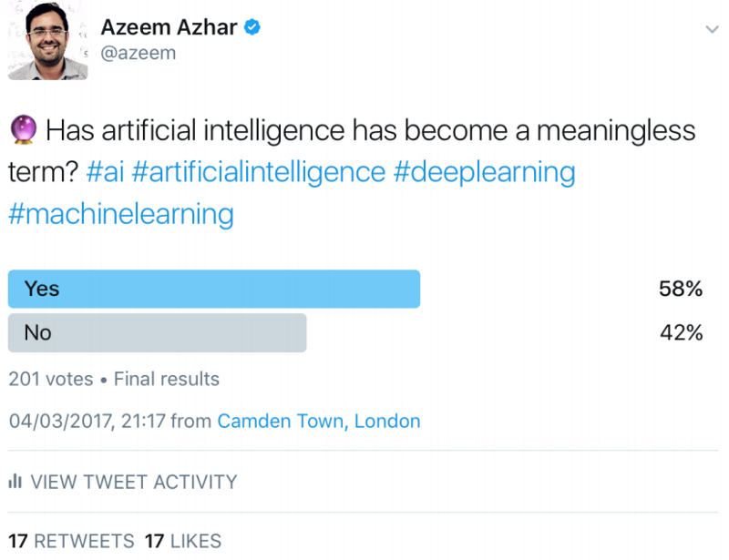Open the #deeplearning hashtag
Viewport: 729px width, 560px height.
point(485,172)
